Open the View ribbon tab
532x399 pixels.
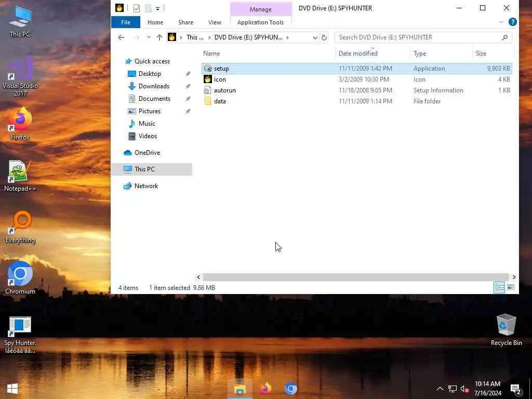coord(215,22)
